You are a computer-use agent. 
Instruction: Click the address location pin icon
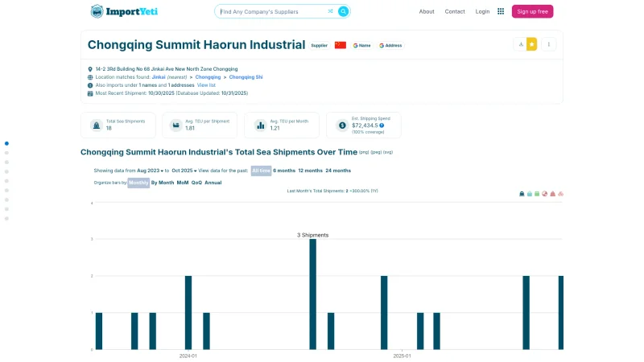tap(90, 69)
